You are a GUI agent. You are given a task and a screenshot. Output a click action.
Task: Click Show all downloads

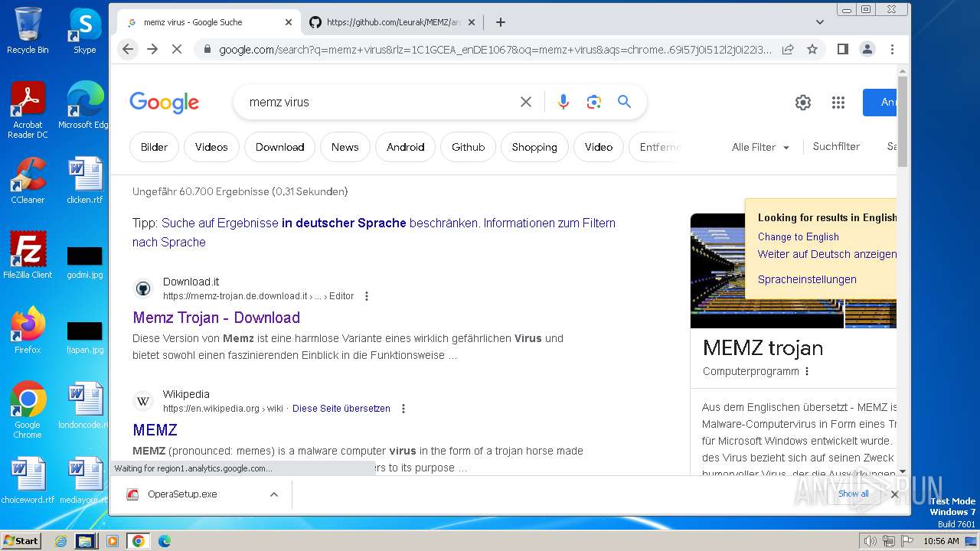coord(853,494)
